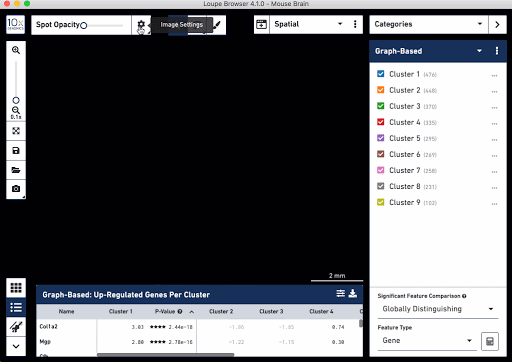Open the Gene feature type dropdown
Viewport: 512px width, 362px height.
tap(427, 341)
